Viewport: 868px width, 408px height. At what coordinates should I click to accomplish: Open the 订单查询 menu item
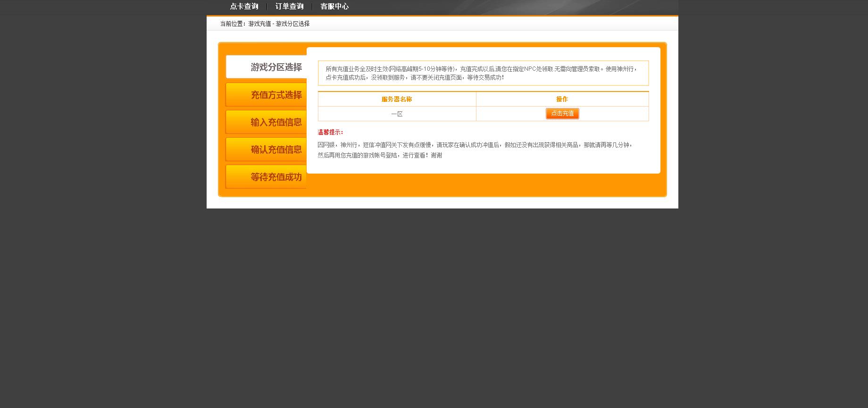289,7
